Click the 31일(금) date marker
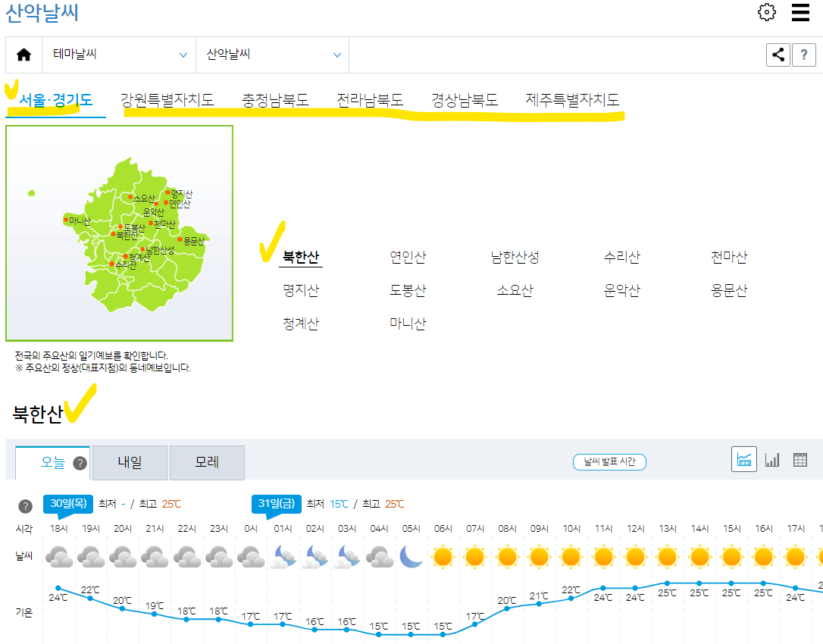The image size is (823, 644). tap(277, 502)
